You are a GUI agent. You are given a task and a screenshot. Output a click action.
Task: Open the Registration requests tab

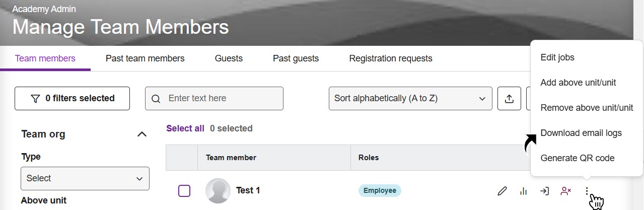pos(391,58)
